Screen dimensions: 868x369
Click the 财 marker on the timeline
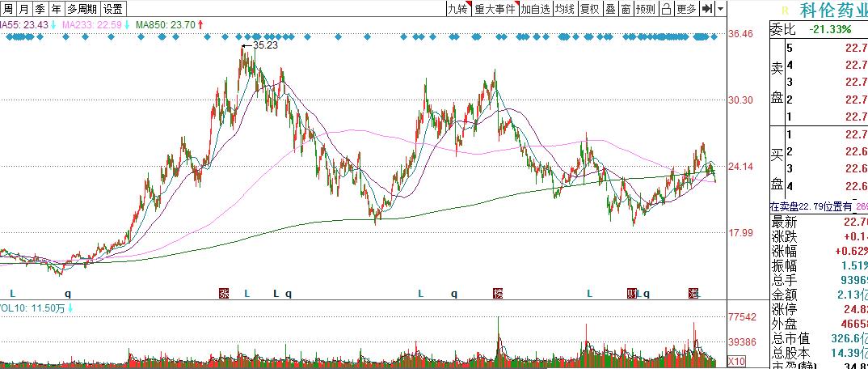coord(632,293)
